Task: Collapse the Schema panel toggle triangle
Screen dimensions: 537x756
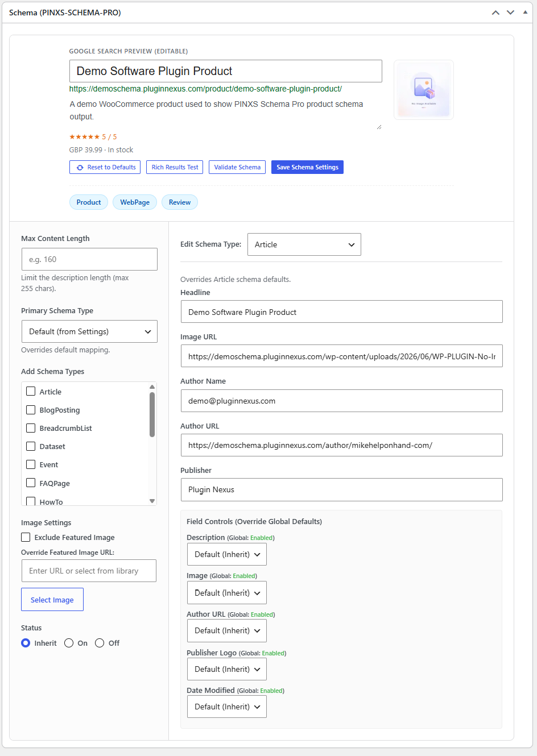Action: [525, 13]
